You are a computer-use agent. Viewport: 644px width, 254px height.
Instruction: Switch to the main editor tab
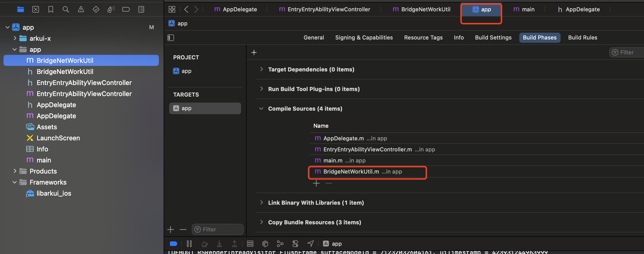(x=524, y=10)
